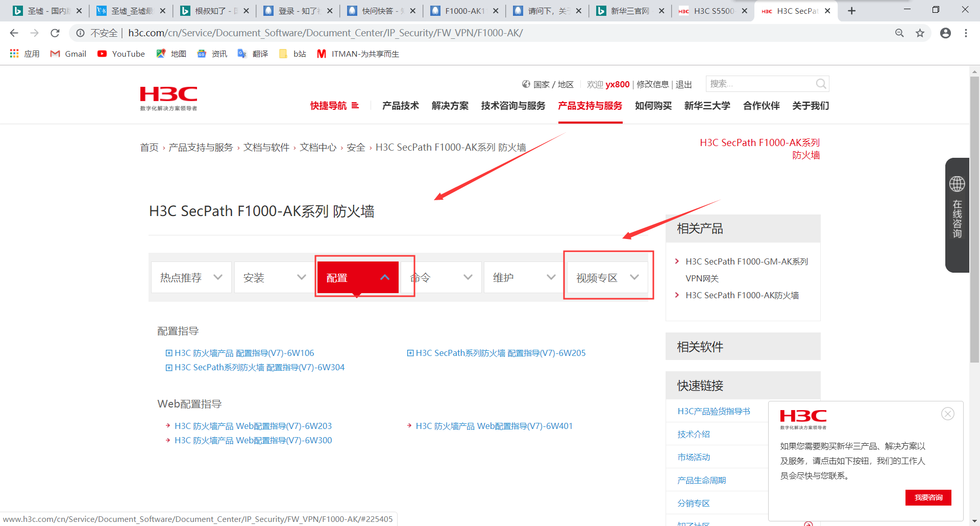Click the 文档中心 breadcrumb
Image resolution: width=980 pixels, height=526 pixels.
tap(318, 147)
